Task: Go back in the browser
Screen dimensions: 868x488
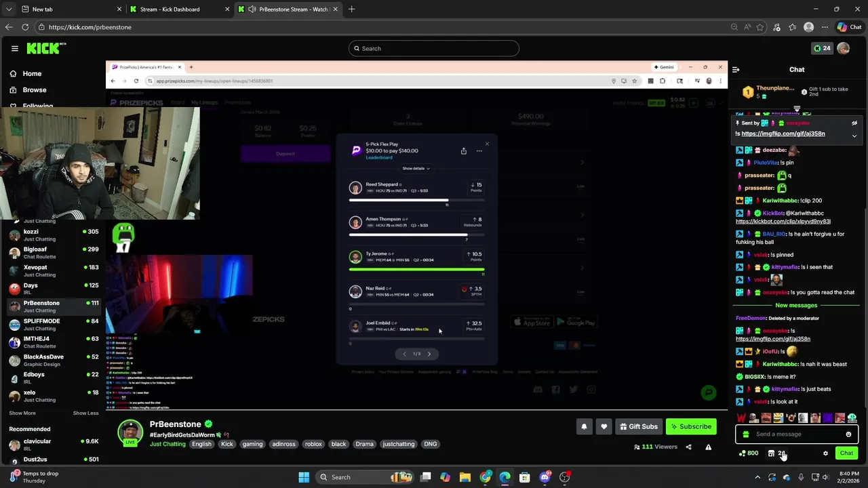Action: (x=9, y=27)
